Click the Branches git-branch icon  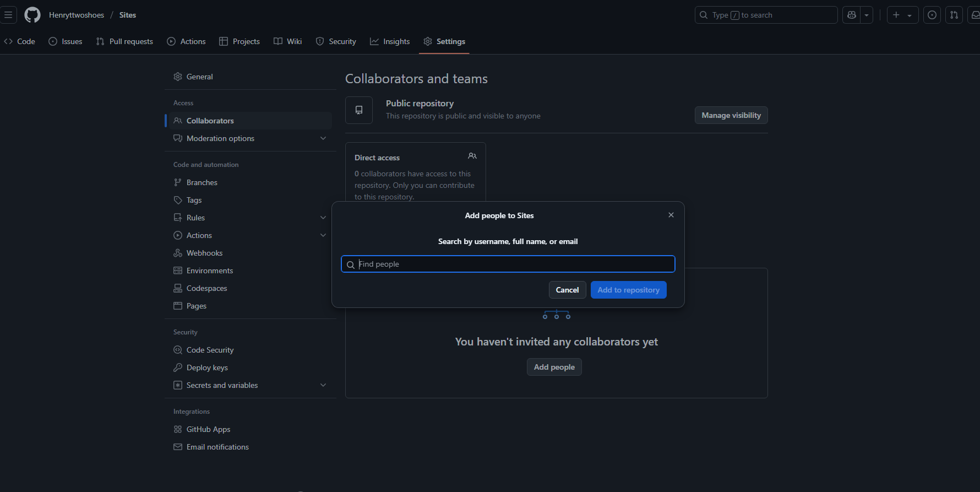(178, 182)
